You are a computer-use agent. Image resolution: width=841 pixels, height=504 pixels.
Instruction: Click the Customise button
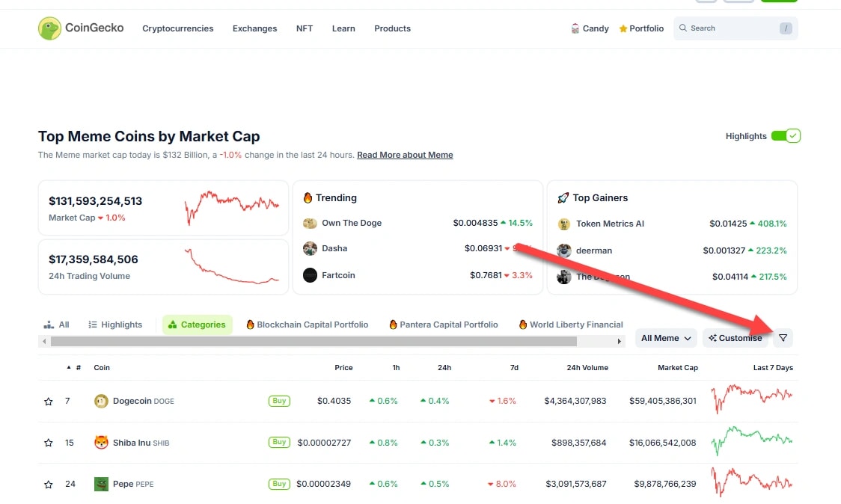pyautogui.click(x=736, y=338)
